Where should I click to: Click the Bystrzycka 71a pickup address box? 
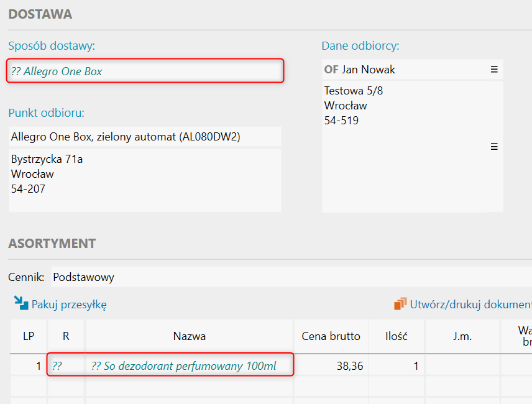(144, 180)
